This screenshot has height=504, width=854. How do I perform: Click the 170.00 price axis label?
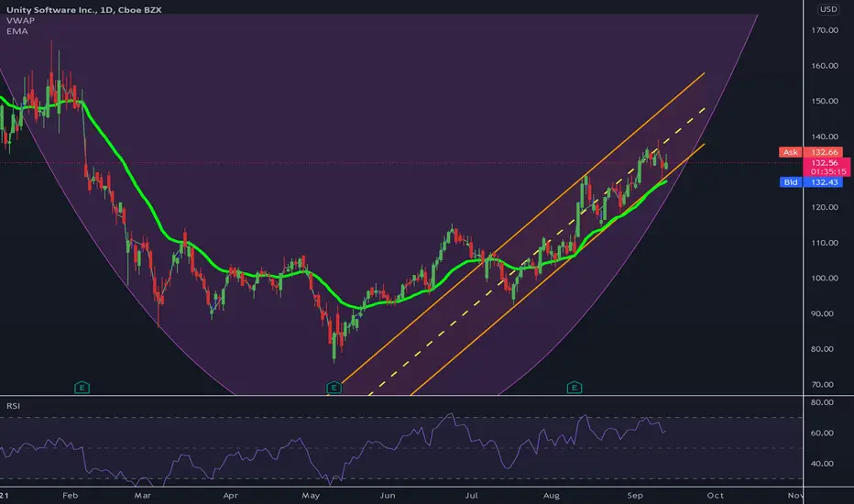824,30
